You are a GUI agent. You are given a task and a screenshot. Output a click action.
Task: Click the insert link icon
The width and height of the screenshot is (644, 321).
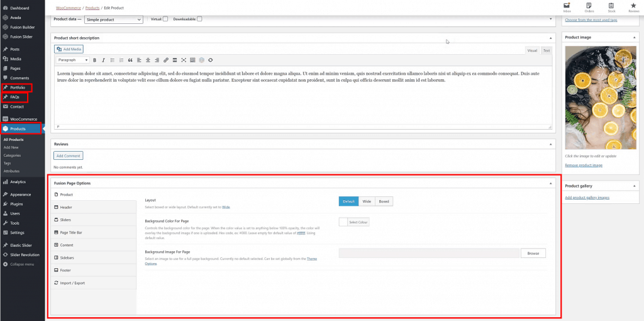(166, 60)
